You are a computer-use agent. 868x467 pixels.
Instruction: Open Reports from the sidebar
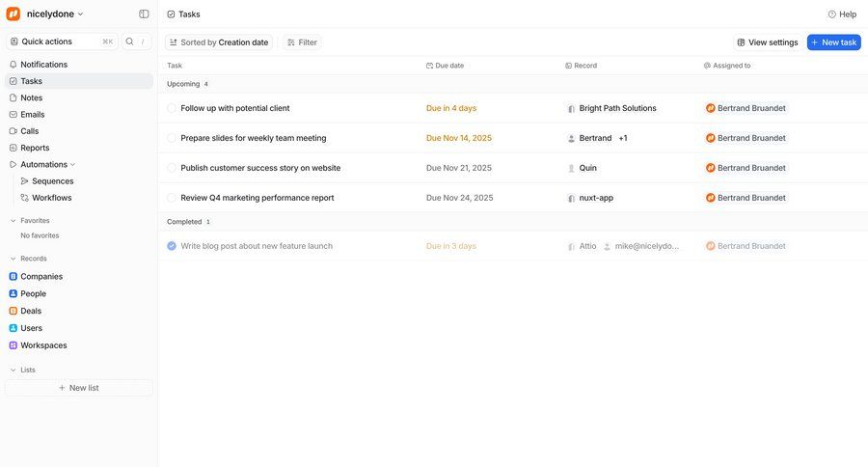click(x=35, y=148)
